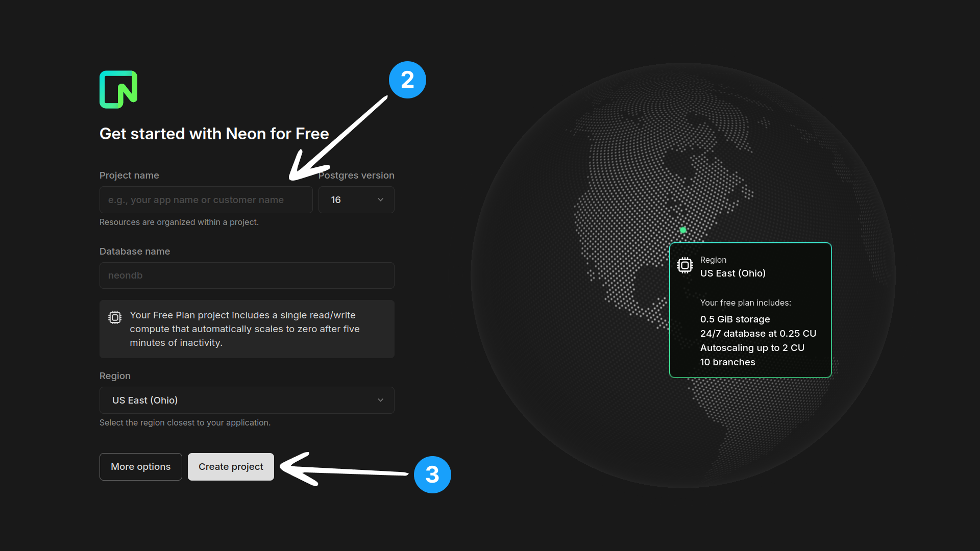This screenshot has height=551, width=980.
Task: Click '24/7 database at 0.25 CU' text
Action: (758, 334)
